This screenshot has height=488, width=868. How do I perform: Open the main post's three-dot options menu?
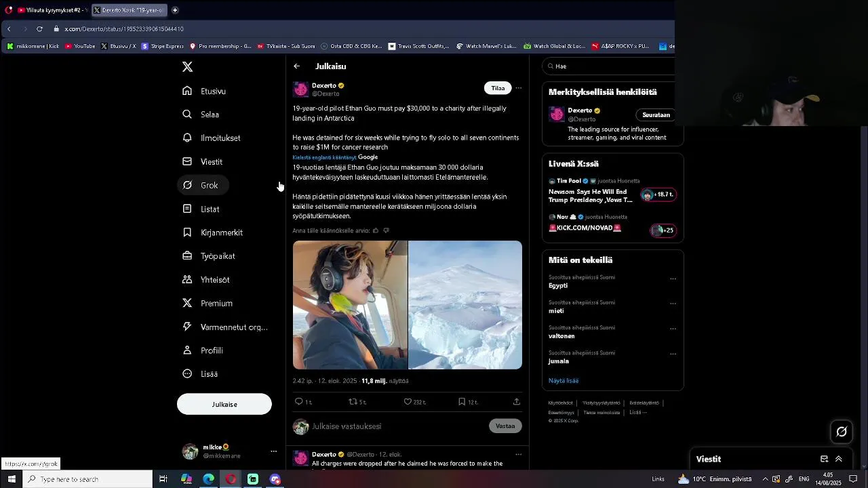519,88
